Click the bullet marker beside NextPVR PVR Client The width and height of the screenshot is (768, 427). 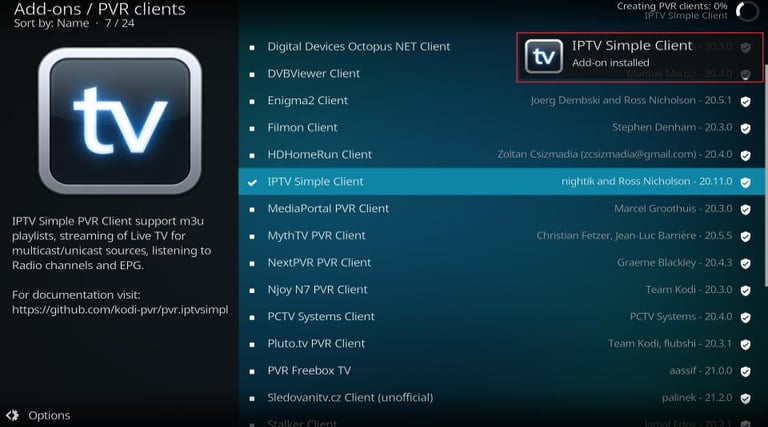252,263
